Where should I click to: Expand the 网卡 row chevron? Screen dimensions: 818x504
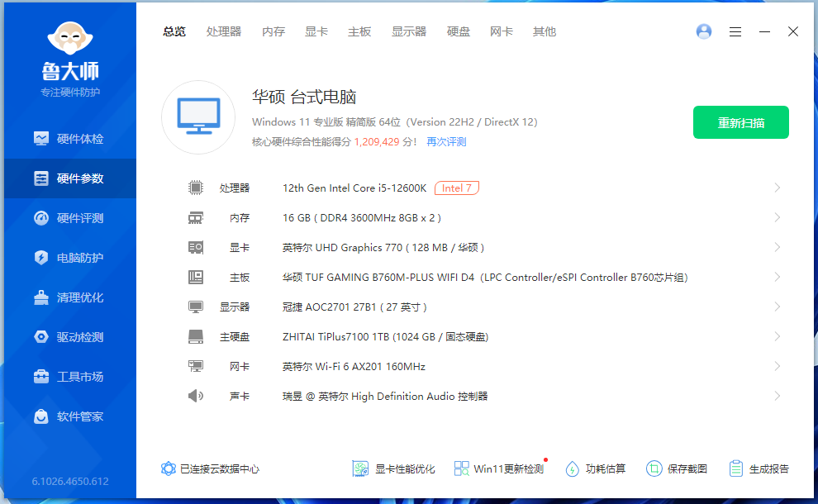[x=778, y=366]
